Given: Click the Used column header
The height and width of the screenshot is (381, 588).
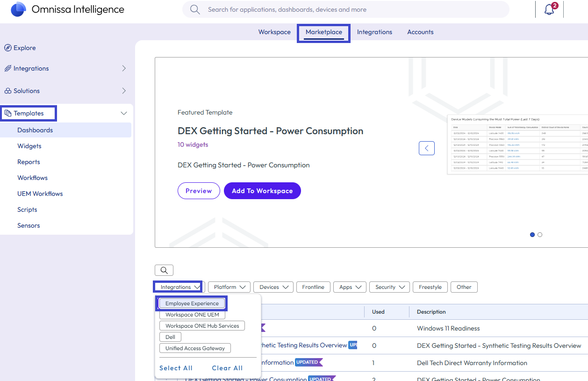Looking at the screenshot, I should 378,311.
